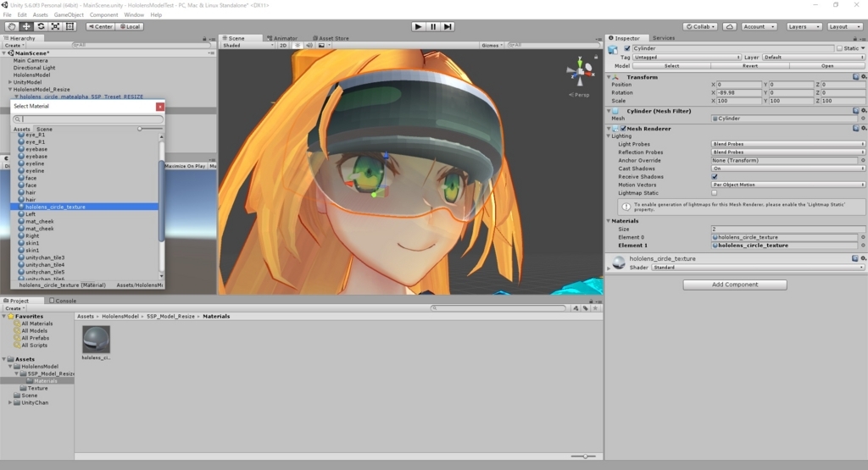Click Project save search star icon
868x470 pixels.
click(595, 308)
